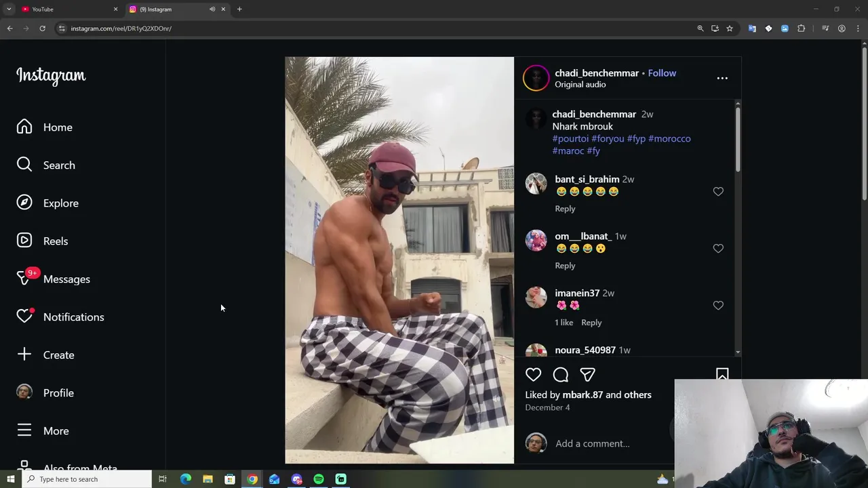Viewport: 868px width, 488px height.
Task: Switch to the YouTube browser tab
Action: coord(68,9)
